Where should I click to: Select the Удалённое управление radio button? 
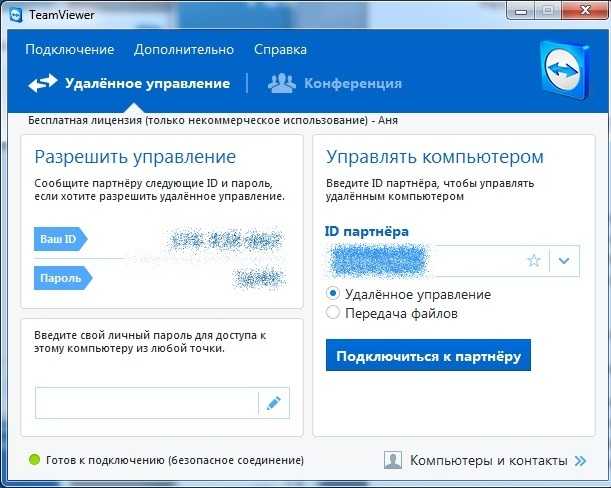coord(333,294)
